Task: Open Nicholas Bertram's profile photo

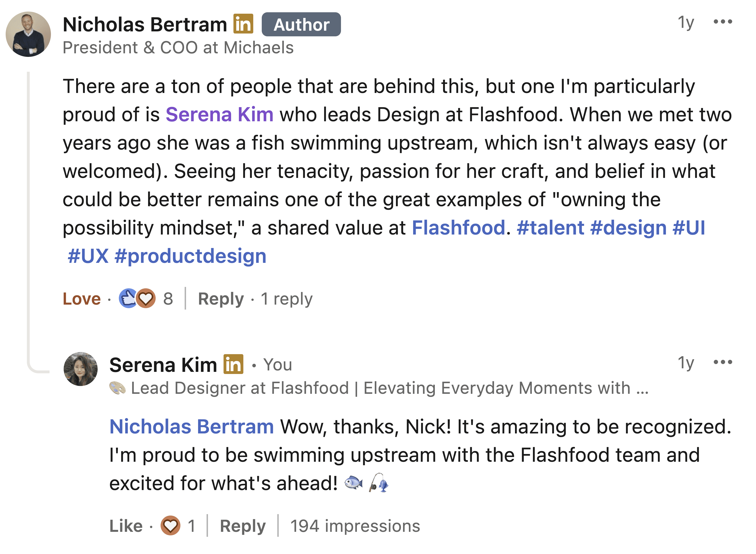Action: [29, 34]
